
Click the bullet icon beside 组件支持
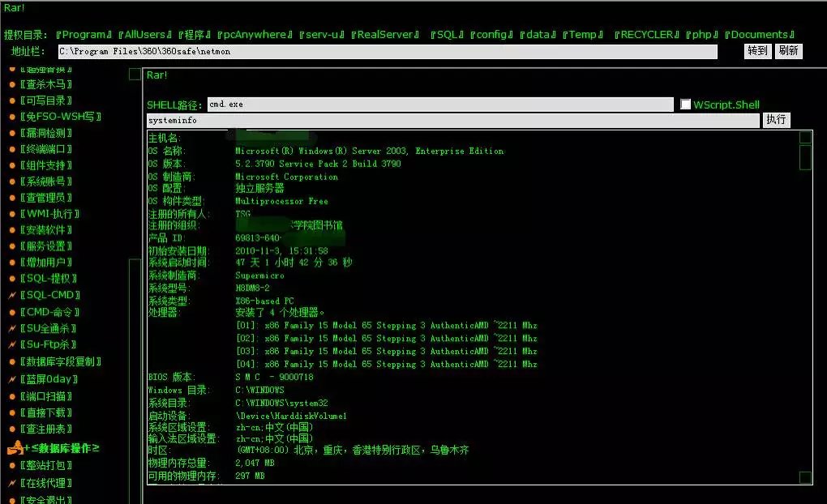pyautogui.click(x=12, y=165)
